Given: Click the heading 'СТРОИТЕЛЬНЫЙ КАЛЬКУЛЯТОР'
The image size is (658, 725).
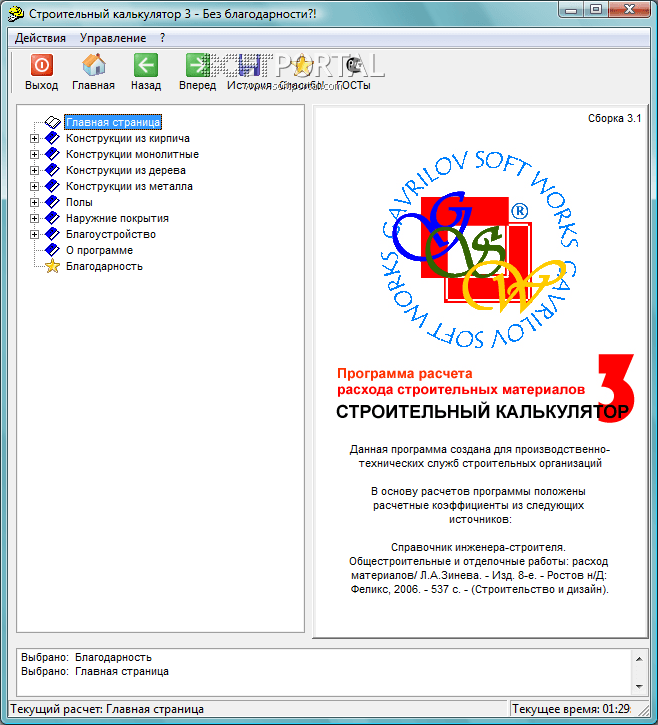Looking at the screenshot, I should 482,412.
